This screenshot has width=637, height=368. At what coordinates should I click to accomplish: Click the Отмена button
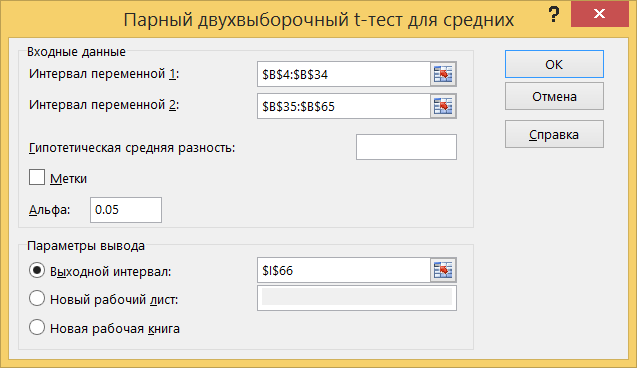point(554,96)
